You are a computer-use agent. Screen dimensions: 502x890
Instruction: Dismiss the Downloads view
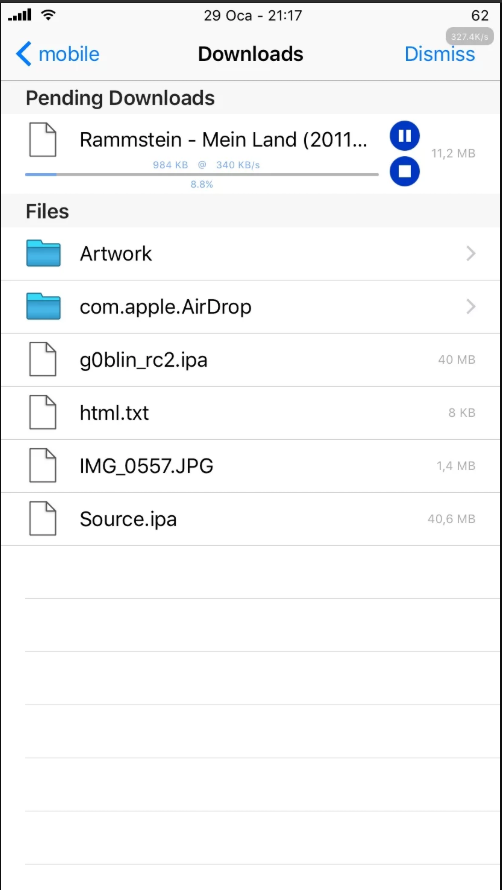point(440,54)
